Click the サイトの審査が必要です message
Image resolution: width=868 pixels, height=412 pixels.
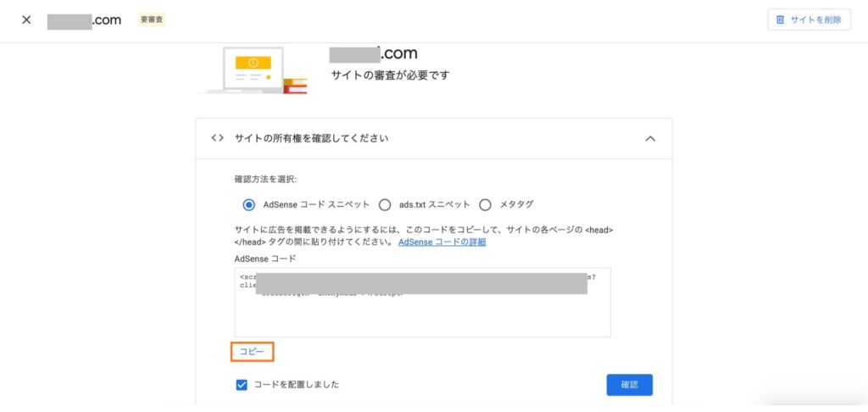389,75
